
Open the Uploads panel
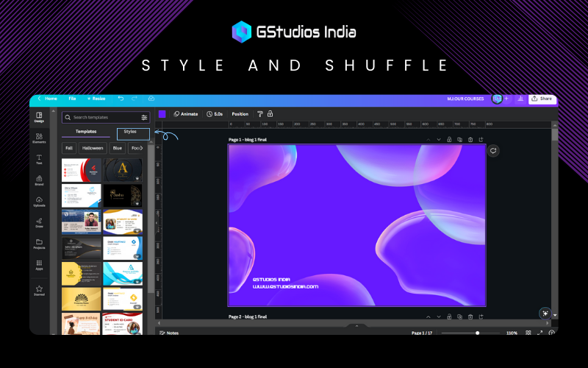click(x=39, y=200)
